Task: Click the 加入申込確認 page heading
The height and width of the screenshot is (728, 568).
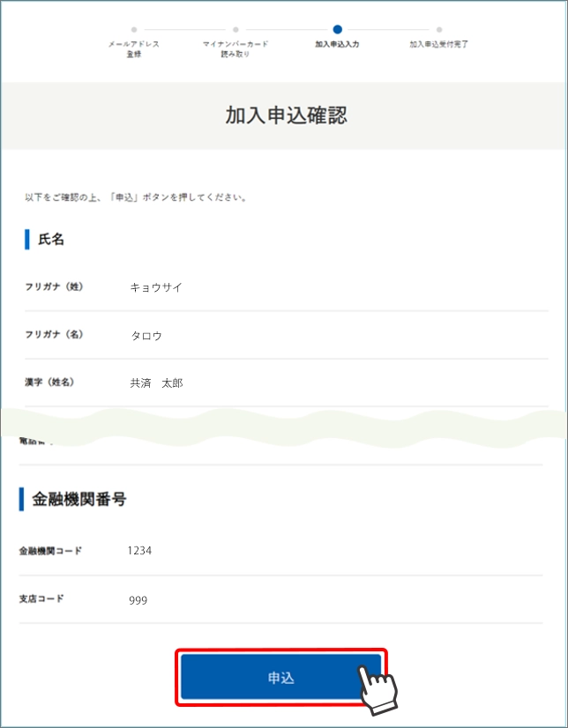Action: (x=283, y=115)
